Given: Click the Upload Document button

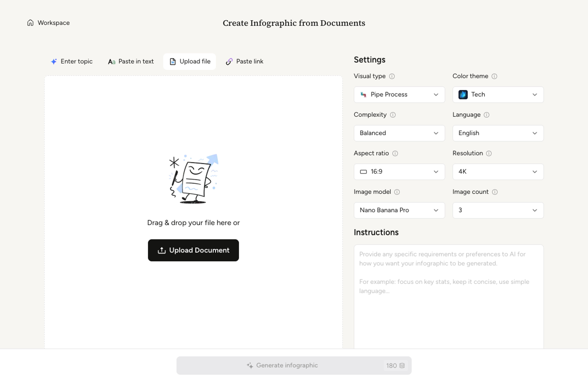Looking at the screenshot, I should [193, 250].
